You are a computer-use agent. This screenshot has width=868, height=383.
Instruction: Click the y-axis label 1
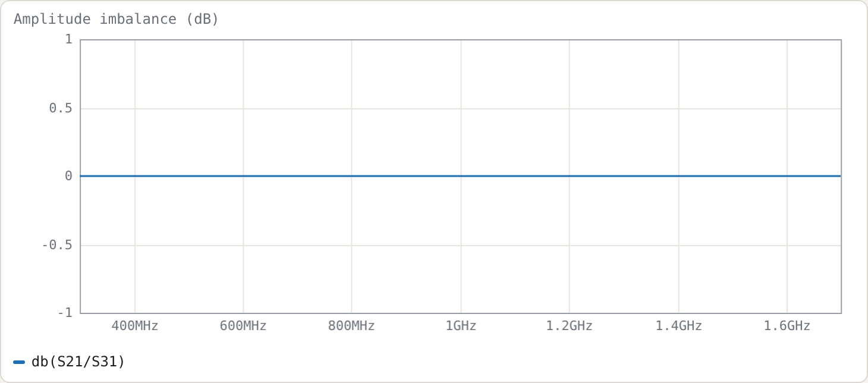(x=68, y=39)
